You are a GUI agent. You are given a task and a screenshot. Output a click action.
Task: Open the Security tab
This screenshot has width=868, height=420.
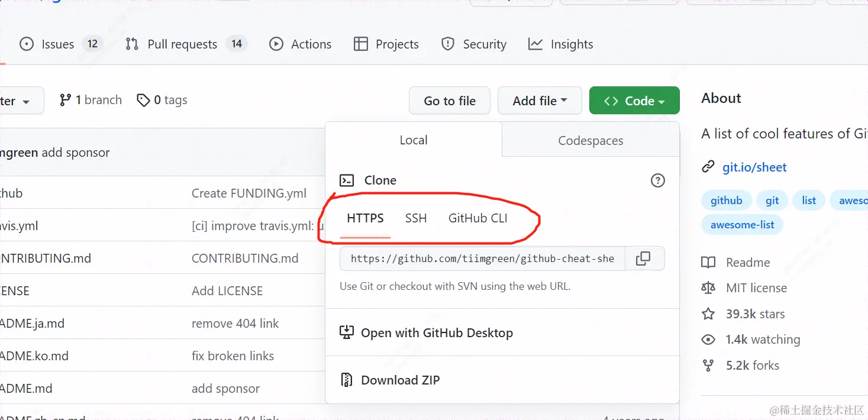(474, 44)
